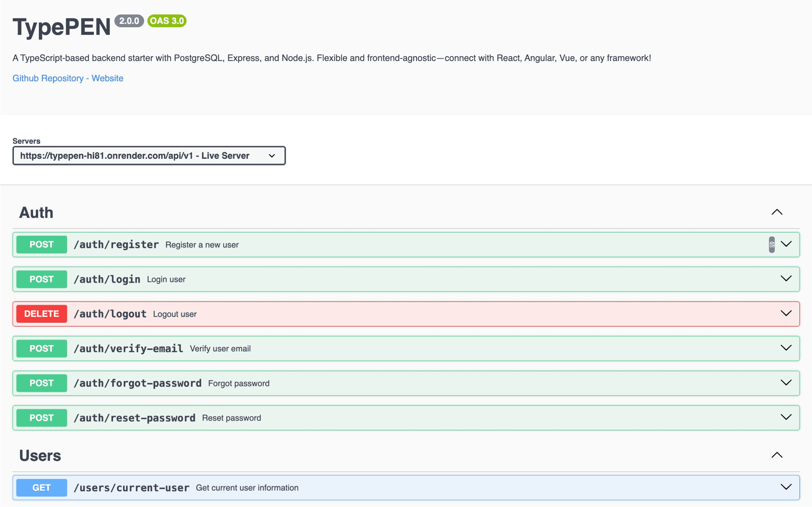The image size is (812, 507).
Task: Click the Auth tag heading
Action: [x=36, y=213]
